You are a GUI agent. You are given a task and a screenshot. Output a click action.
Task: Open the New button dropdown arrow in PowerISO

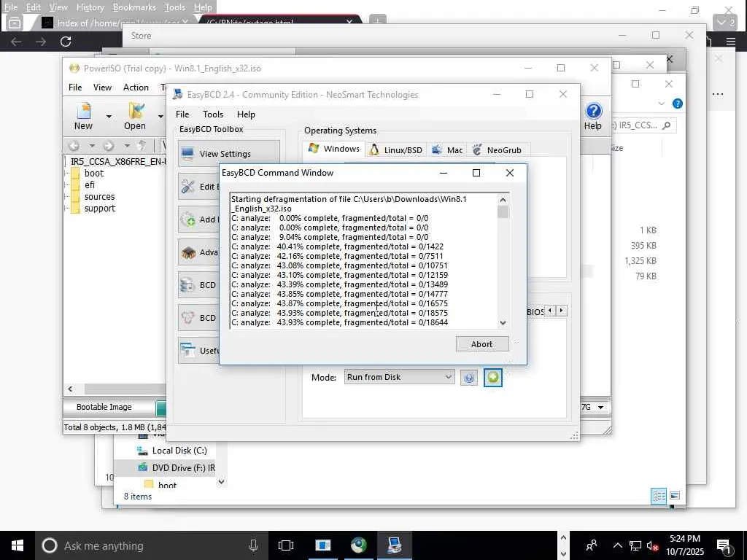pos(109,117)
